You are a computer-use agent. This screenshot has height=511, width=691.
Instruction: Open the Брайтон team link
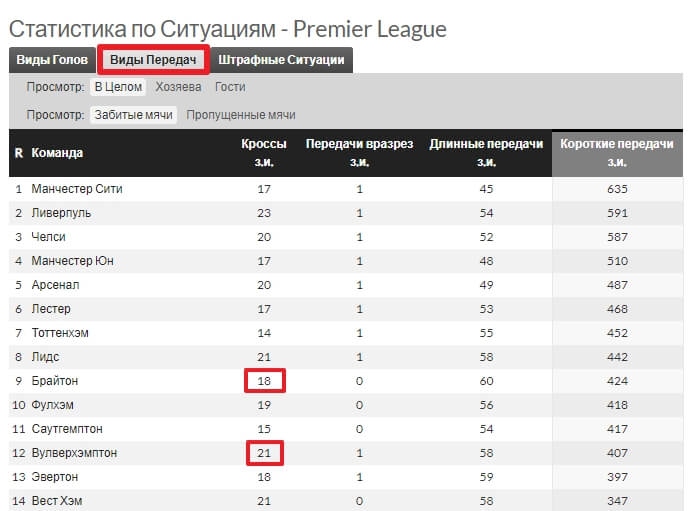[55, 381]
